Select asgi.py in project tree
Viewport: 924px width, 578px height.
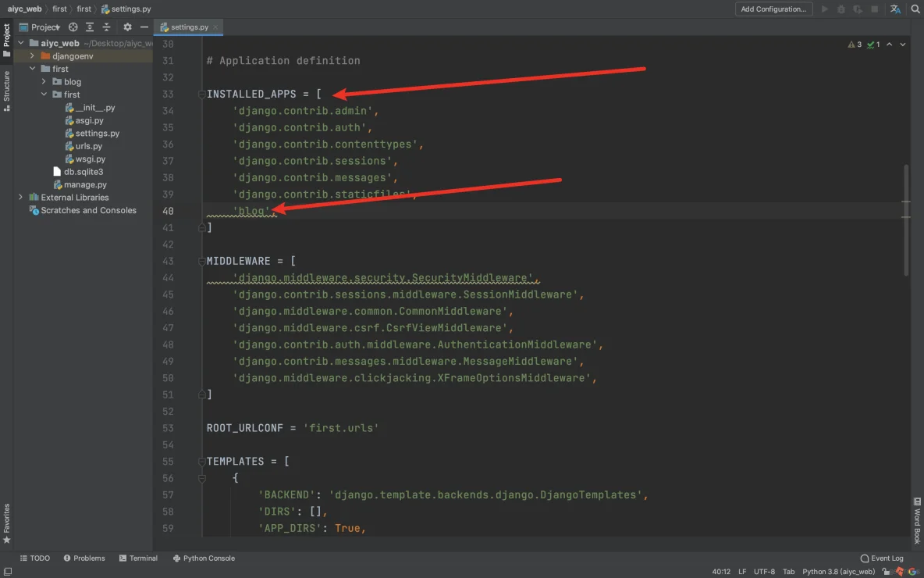pos(84,120)
